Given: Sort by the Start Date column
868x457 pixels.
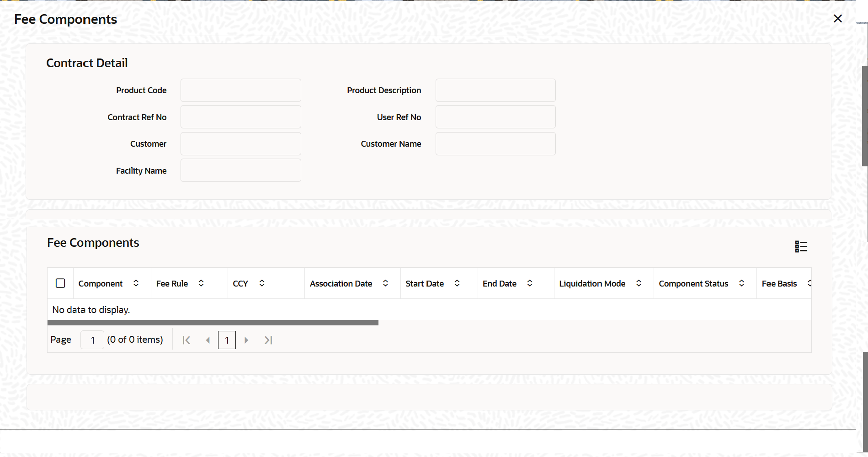Looking at the screenshot, I should click(457, 283).
